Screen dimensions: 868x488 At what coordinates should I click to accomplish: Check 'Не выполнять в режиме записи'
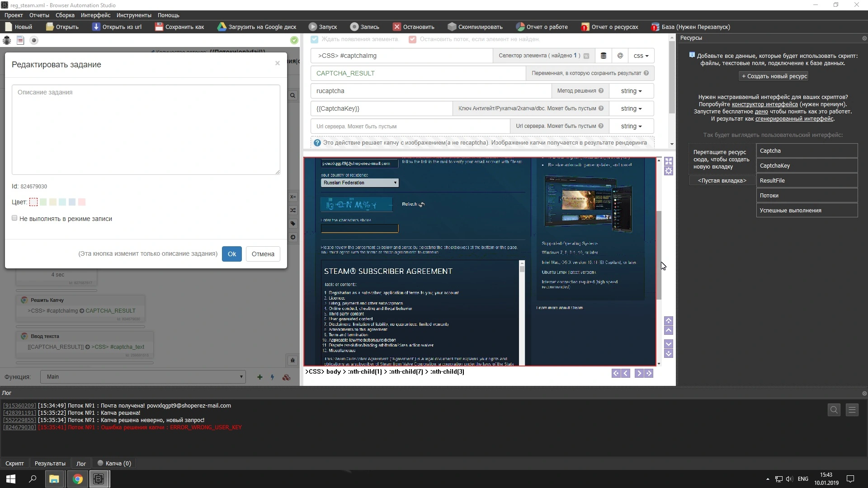pyautogui.click(x=14, y=218)
